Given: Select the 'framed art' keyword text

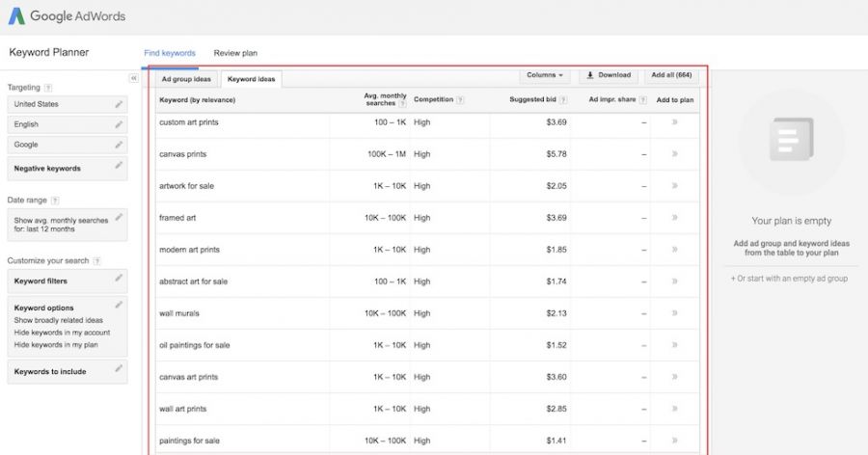Looking at the screenshot, I should point(177,218).
